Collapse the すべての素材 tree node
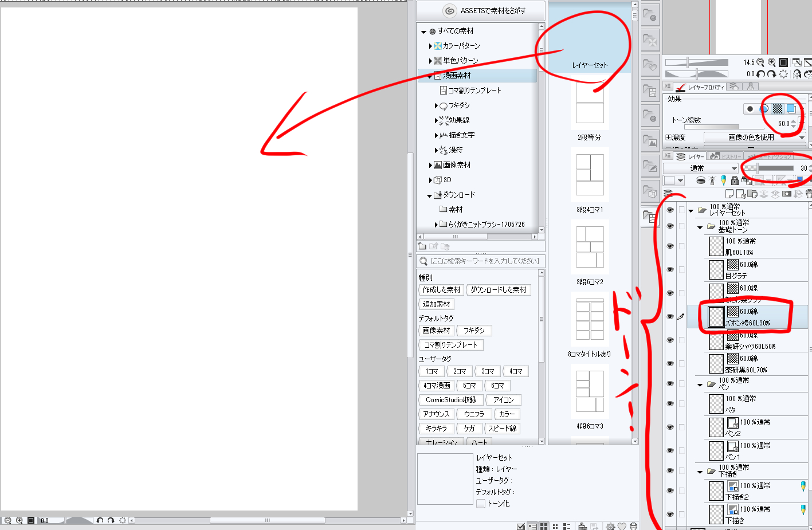 [423, 32]
